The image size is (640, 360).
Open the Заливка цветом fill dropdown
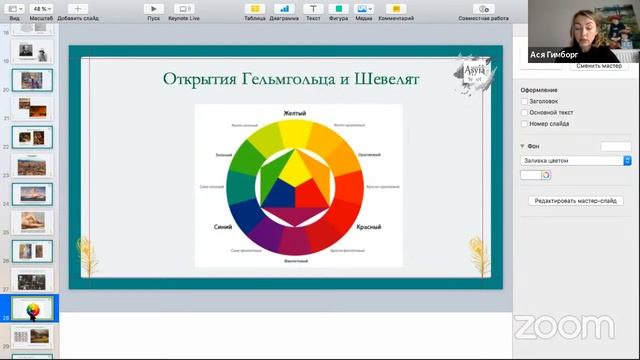point(576,160)
